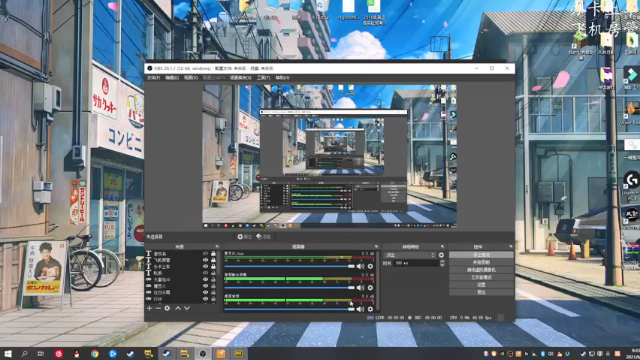Pop out the Controls dock icon
Viewport: 640px width, 360px height.
pos(511,247)
